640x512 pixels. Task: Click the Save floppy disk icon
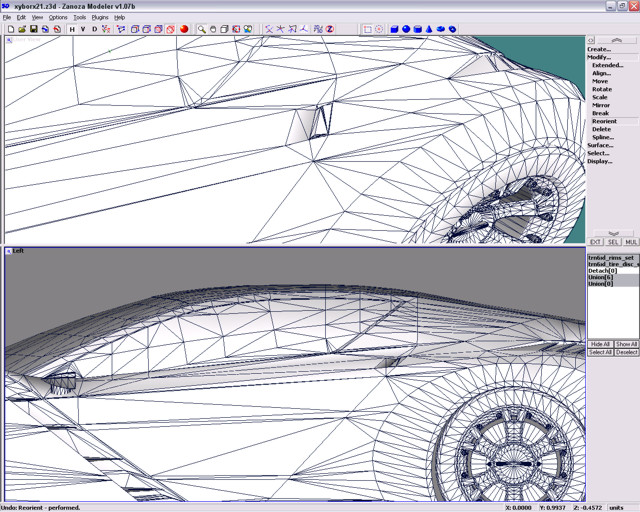tap(33, 29)
